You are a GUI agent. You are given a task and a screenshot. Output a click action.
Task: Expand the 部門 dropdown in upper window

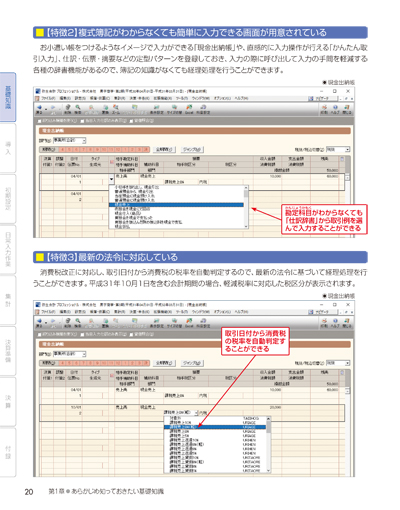84,141
